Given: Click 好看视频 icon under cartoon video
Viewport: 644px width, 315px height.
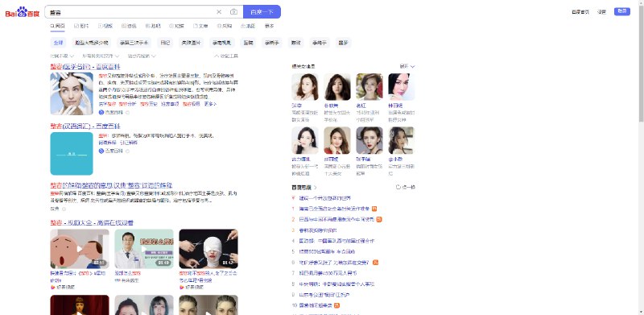Looking at the screenshot, I should pos(52,287).
